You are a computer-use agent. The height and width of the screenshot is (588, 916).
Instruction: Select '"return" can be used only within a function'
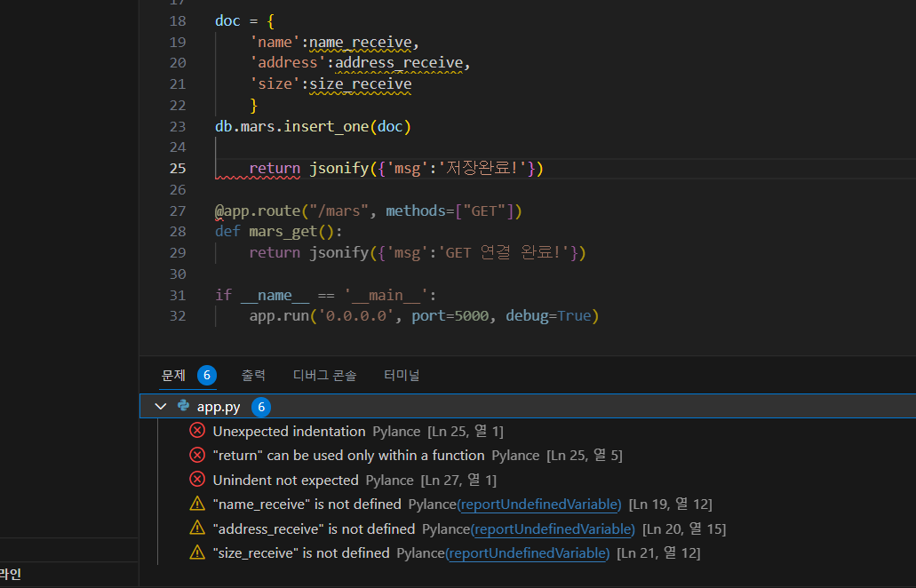[349, 456]
